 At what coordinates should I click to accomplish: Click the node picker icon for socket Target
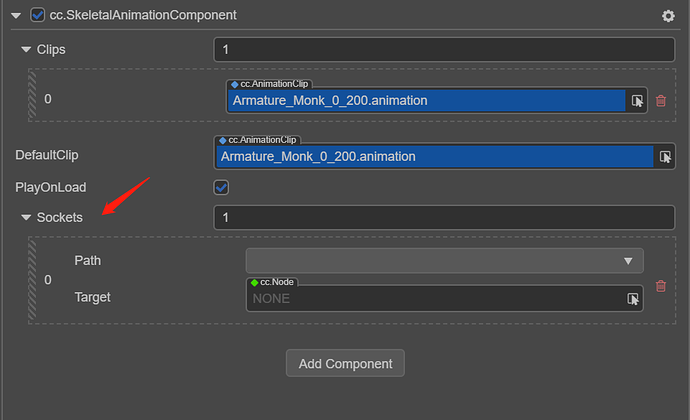click(633, 299)
